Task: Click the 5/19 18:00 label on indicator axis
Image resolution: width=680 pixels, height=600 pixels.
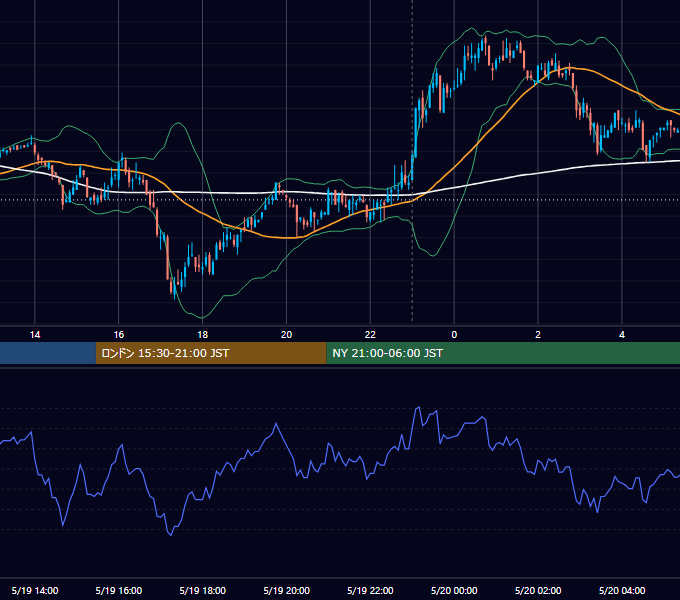Action: click(203, 590)
